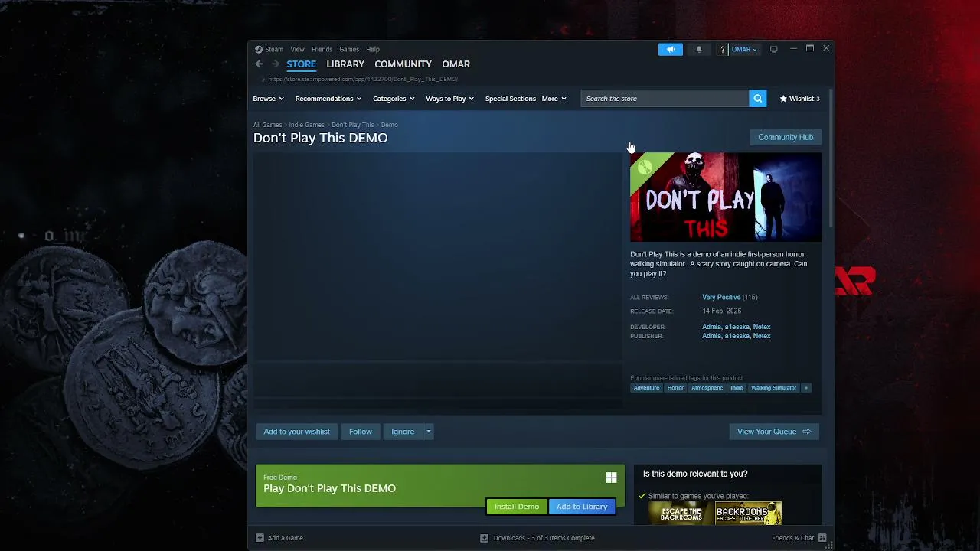Open the Steam menu
This screenshot has height=551, width=980.
(274, 49)
